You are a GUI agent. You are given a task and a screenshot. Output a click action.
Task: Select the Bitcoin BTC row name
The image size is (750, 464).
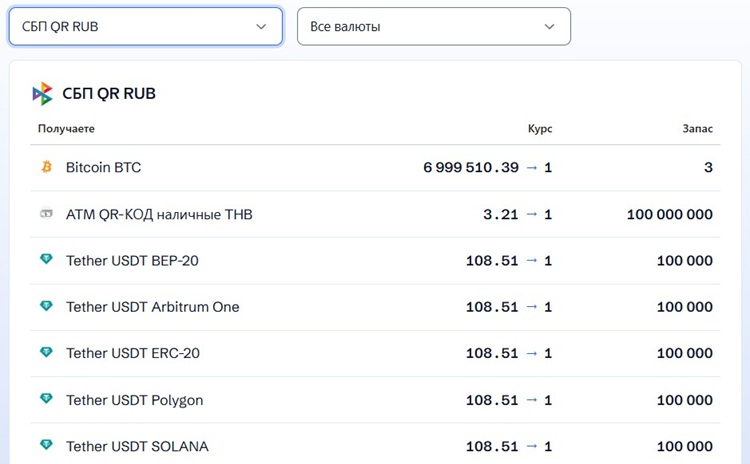point(103,167)
